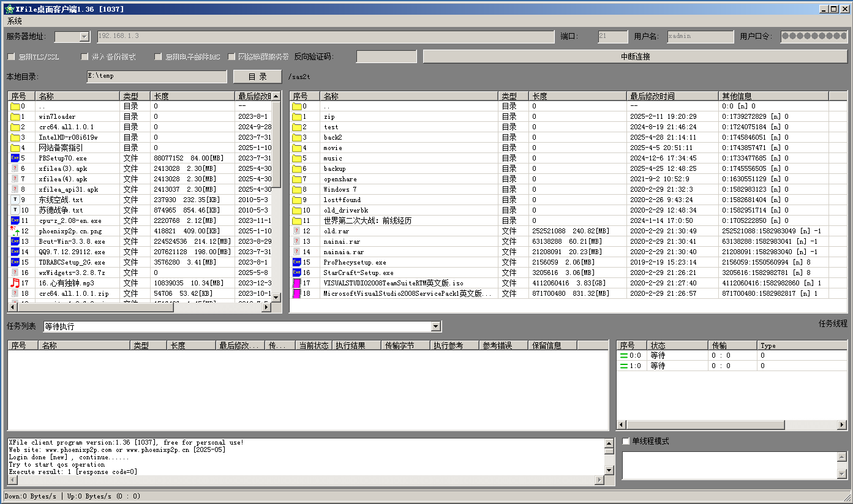The image size is (853, 504).
Task: Click the VISUALSTUDIO2008TeamSuiteRTM iso file icon
Action: tap(297, 283)
